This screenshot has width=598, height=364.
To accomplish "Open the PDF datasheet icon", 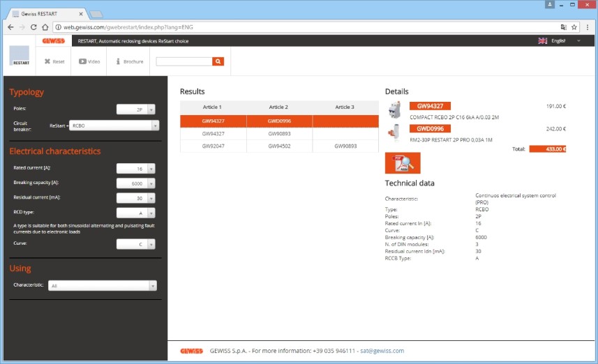I will tap(403, 162).
